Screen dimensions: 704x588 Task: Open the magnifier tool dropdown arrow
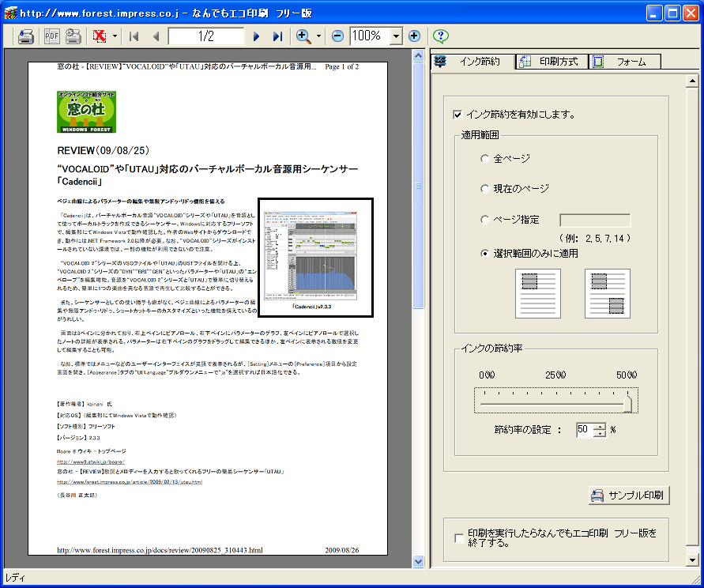pyautogui.click(x=318, y=36)
